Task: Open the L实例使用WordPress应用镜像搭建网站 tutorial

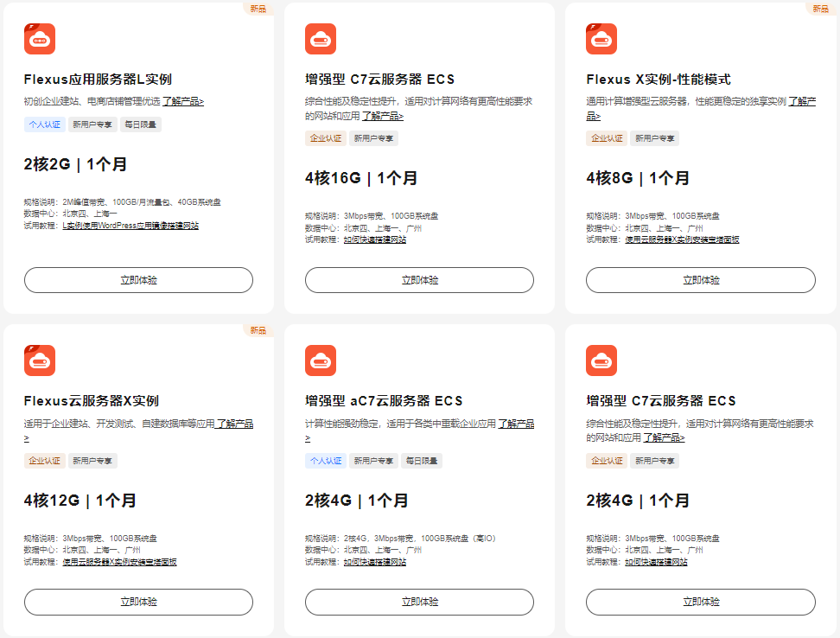Action: click(130, 226)
